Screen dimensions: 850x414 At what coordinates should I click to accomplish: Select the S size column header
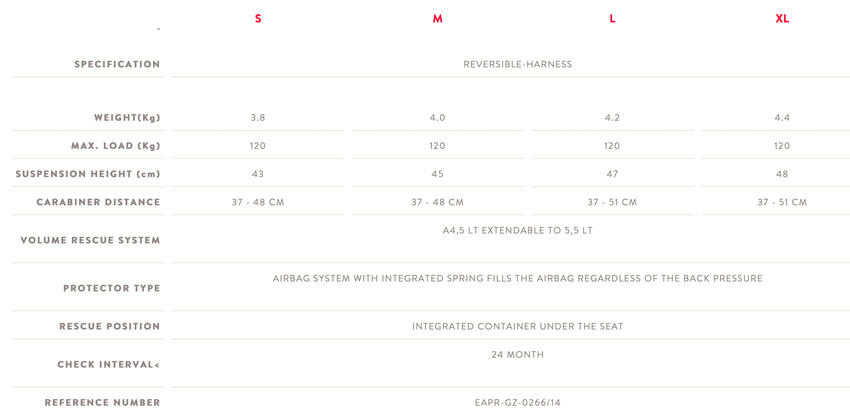[258, 18]
